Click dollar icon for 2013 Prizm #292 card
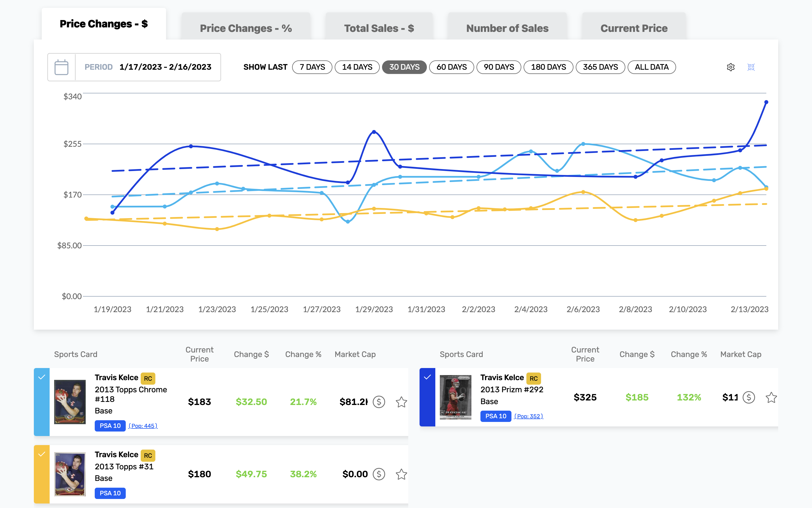Screen dimensions: 812x508 point(749,397)
